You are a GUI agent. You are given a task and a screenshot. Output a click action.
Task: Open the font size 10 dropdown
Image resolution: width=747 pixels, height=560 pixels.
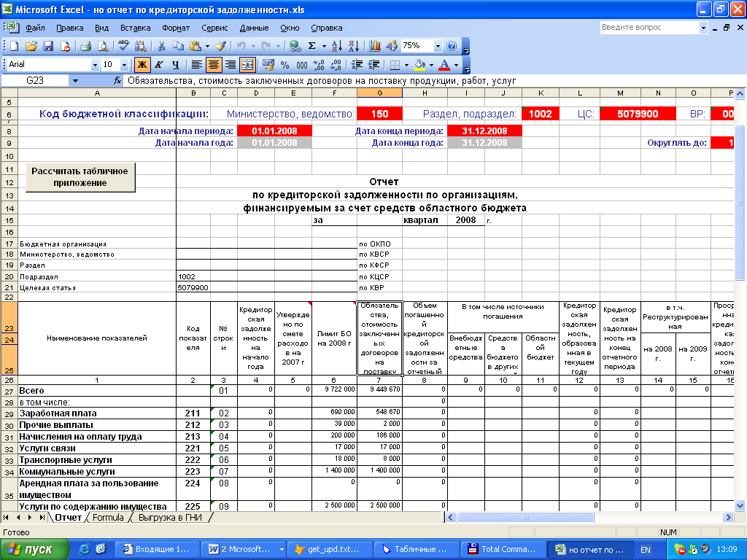tap(124, 65)
